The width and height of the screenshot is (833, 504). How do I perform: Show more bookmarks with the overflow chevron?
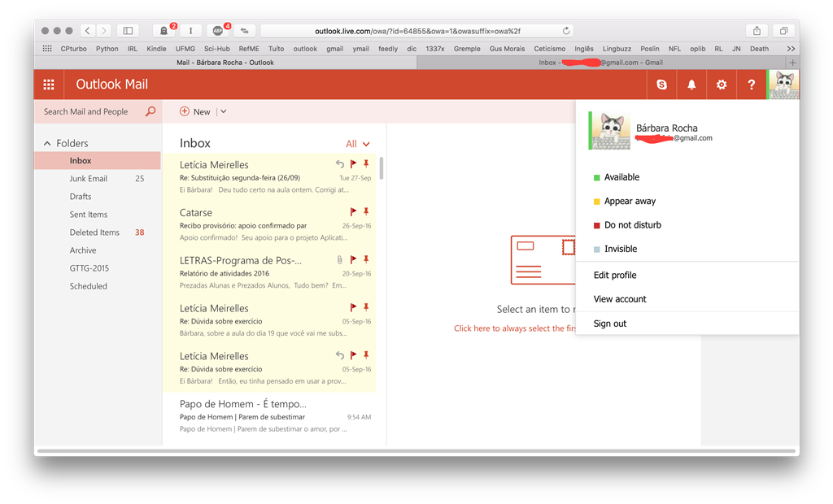tap(791, 48)
